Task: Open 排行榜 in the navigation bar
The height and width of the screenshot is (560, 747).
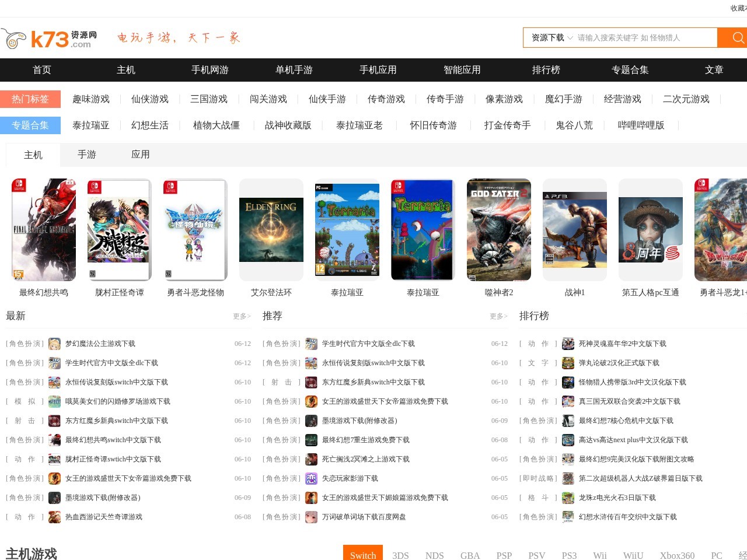Action: 546,70
